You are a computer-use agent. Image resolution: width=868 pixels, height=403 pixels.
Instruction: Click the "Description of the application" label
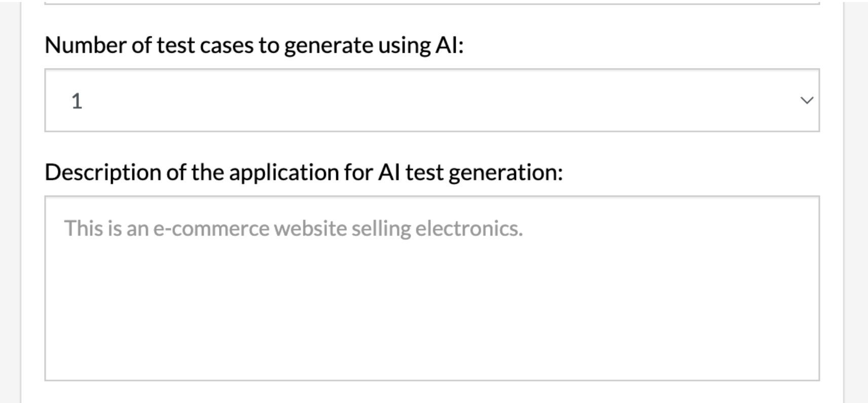tap(303, 172)
